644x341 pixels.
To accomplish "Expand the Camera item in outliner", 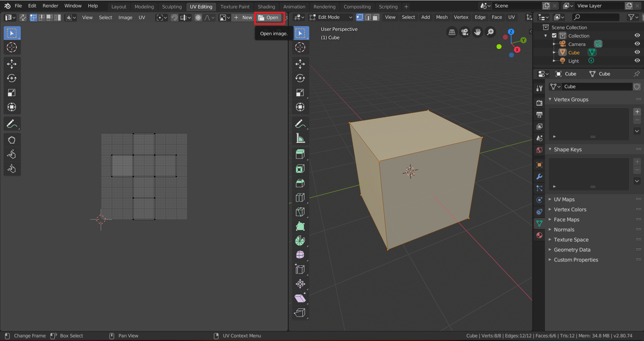I will pyautogui.click(x=554, y=44).
